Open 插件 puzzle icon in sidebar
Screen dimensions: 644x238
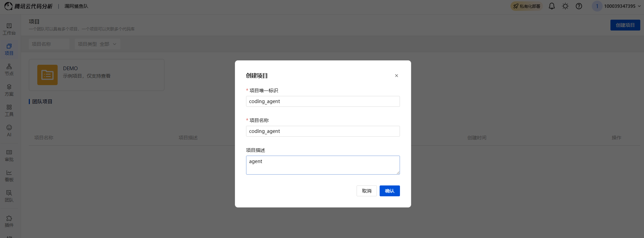pos(9,221)
